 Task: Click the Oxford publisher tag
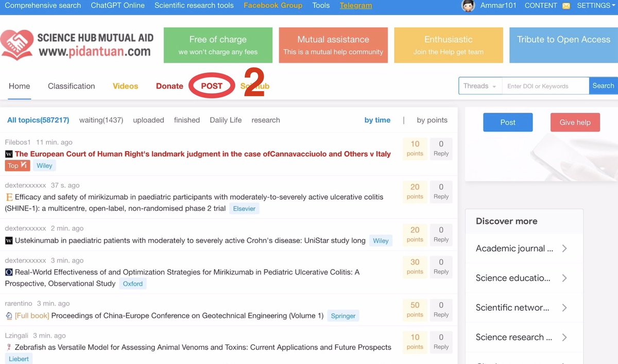[x=132, y=284]
